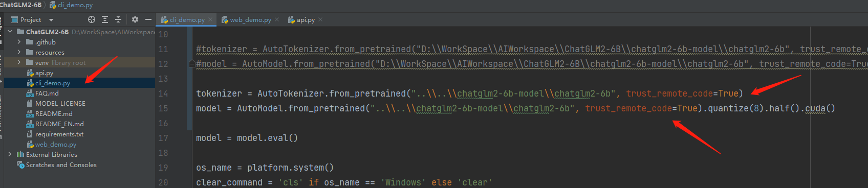Screen dimensions: 868x188
Task: Collapse the ChatGLM2-6B root folder
Action: (x=10, y=32)
